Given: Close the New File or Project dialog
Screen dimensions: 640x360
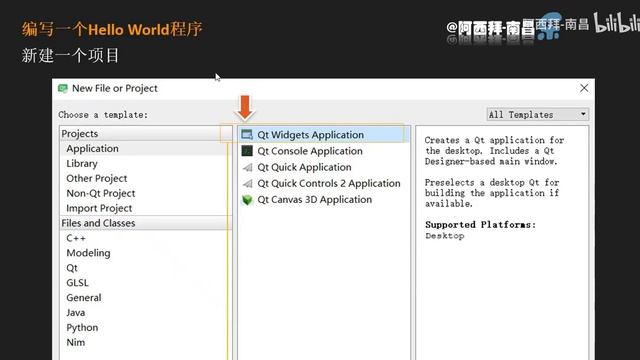Looking at the screenshot, I should pos(584,88).
